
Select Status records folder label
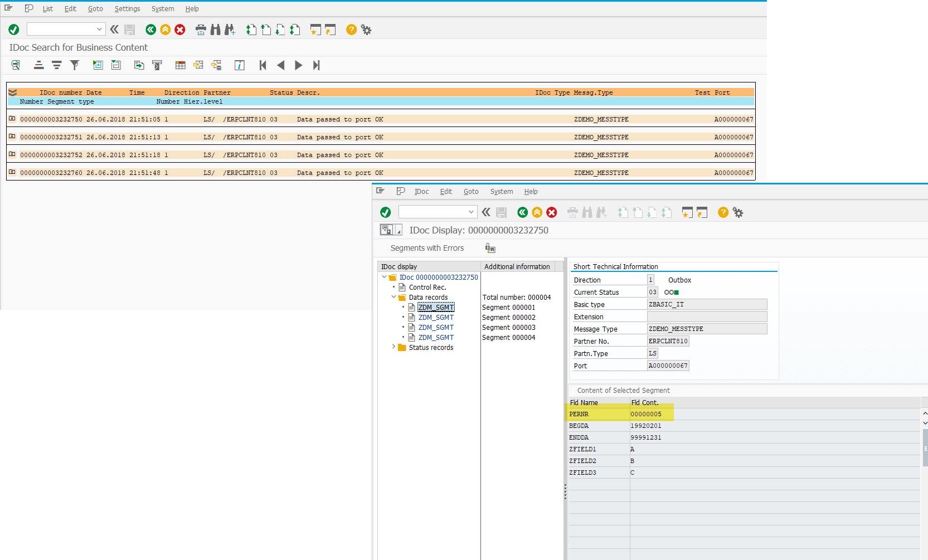431,348
